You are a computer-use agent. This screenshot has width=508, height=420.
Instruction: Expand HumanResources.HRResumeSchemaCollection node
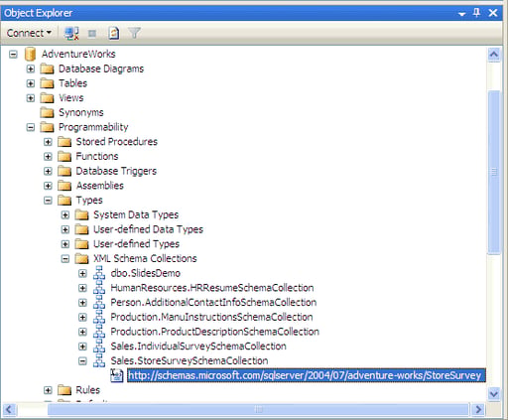[82, 288]
